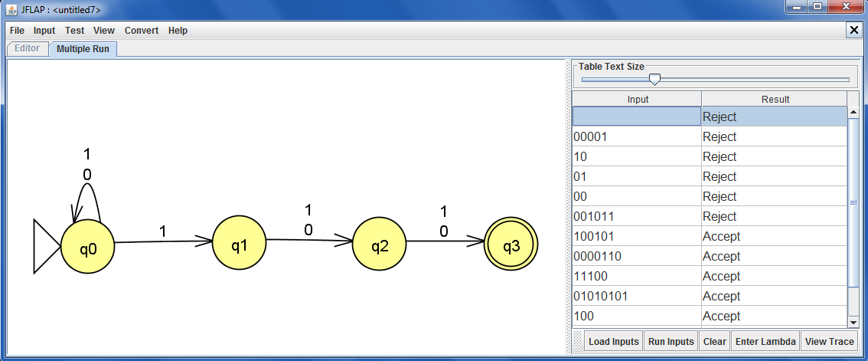Open the File menu
Viewport: 868px width, 361px height.
click(x=17, y=31)
